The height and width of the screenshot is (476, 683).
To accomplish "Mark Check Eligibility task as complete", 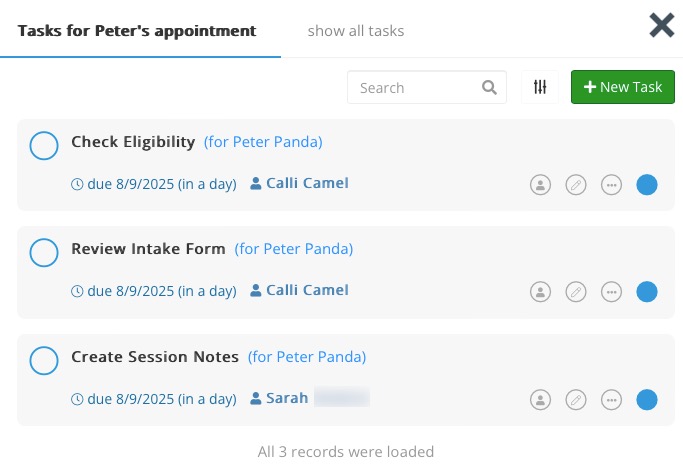I will pyautogui.click(x=44, y=145).
